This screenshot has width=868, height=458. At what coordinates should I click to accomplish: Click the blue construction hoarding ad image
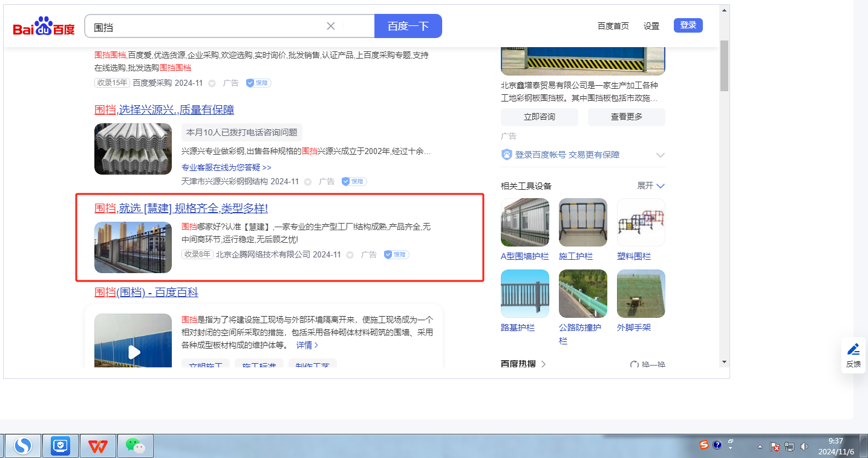click(583, 60)
